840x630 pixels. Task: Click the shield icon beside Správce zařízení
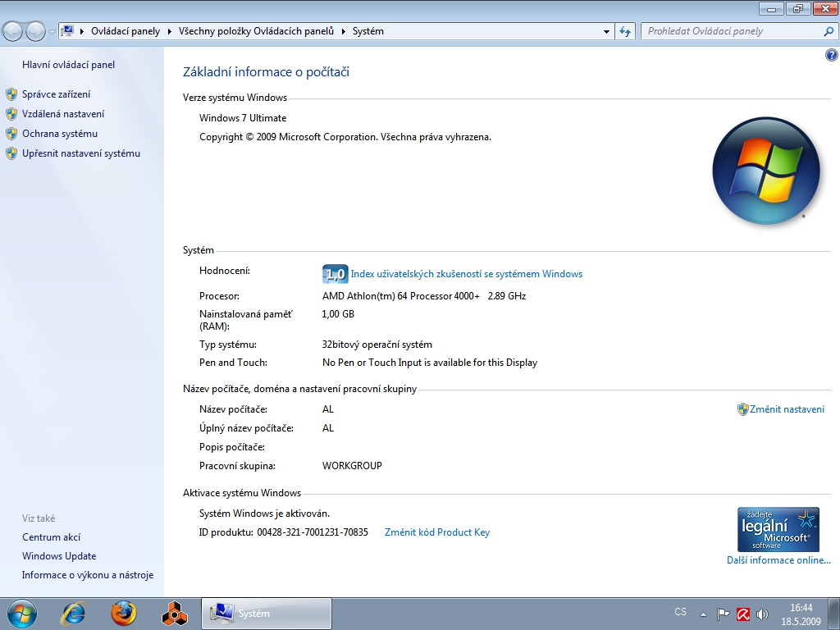[11, 95]
